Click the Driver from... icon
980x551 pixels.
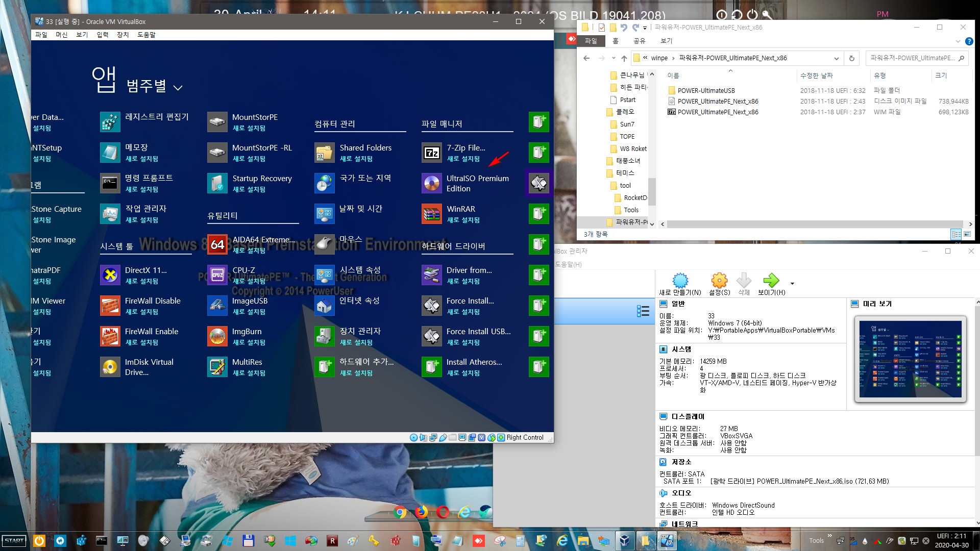(x=432, y=275)
